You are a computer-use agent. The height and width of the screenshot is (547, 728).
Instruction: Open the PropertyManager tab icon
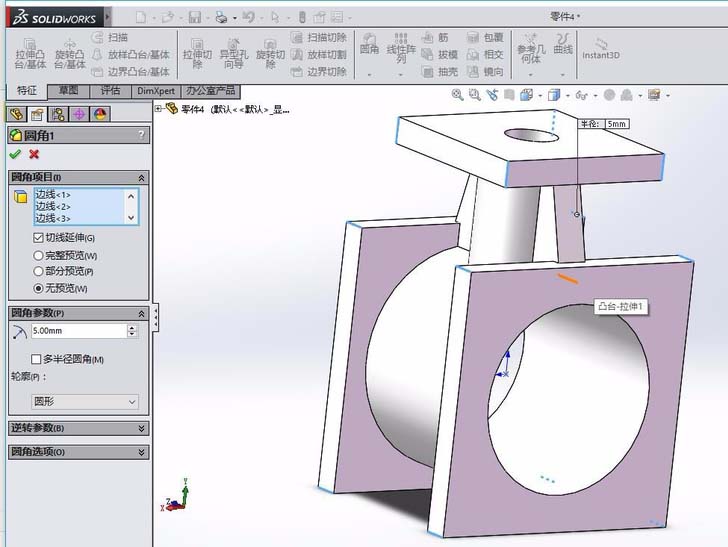click(38, 114)
